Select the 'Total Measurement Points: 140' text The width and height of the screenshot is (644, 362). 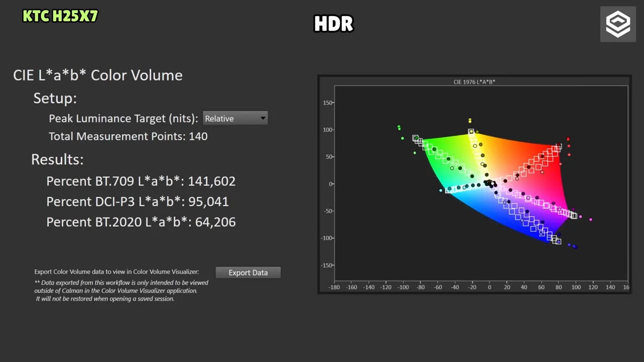click(128, 136)
